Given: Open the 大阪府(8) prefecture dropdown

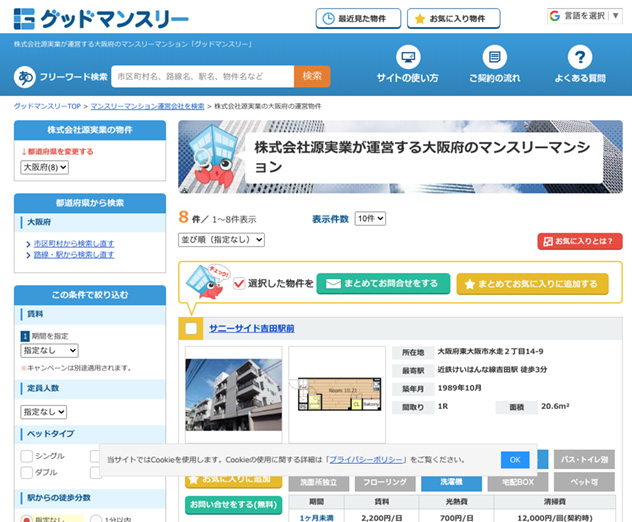Looking at the screenshot, I should pos(45,167).
